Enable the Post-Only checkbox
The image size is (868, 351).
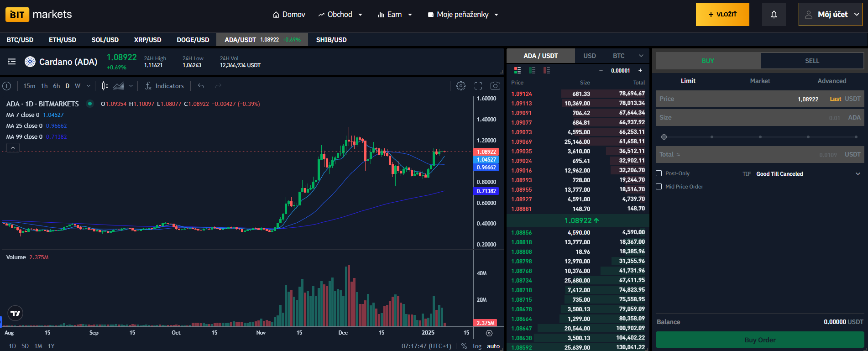tap(659, 173)
